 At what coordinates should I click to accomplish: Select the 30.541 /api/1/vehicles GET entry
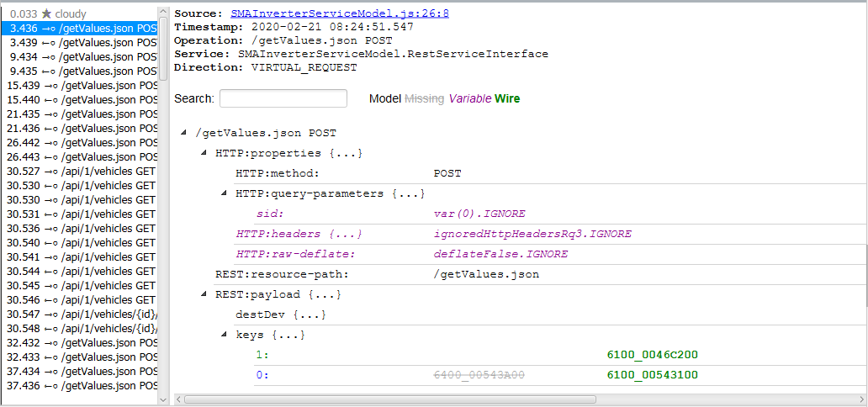(x=80, y=257)
